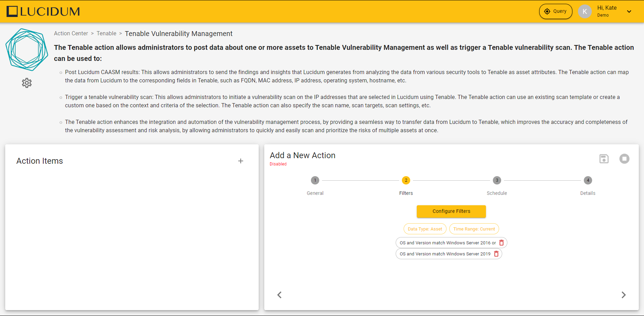Click the Demo label under user name
The image size is (644, 316).
603,15
